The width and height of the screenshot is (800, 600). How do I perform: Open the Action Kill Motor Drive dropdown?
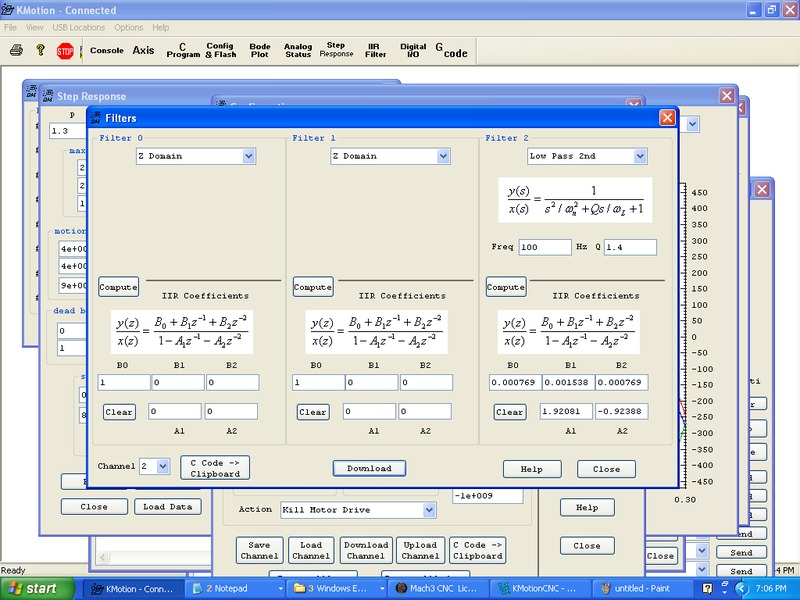coord(429,510)
